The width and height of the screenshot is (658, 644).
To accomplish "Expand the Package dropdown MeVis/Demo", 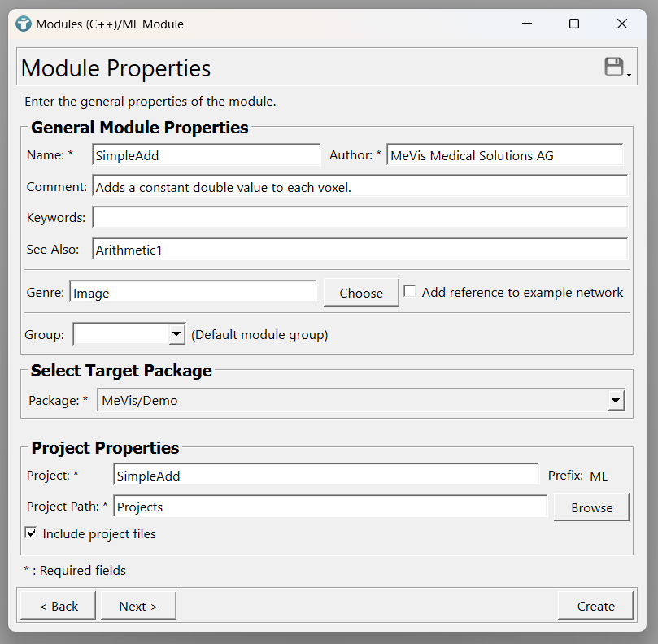I will [617, 400].
